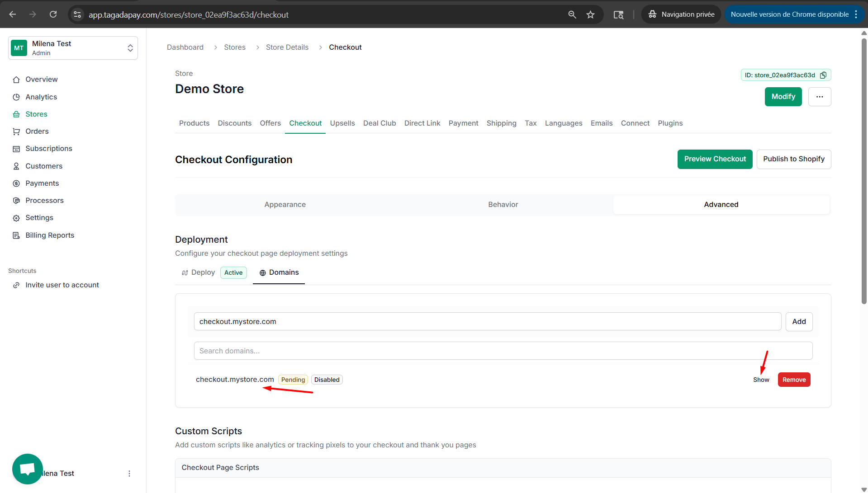868x493 pixels.
Task: Click Publish to Shopify button
Action: 793,159
